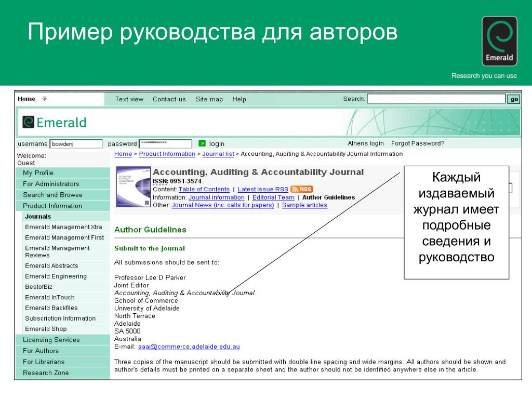Follow the Journal list breadcrumb link
Image resolution: width=532 pixels, height=399 pixels.
point(218,154)
